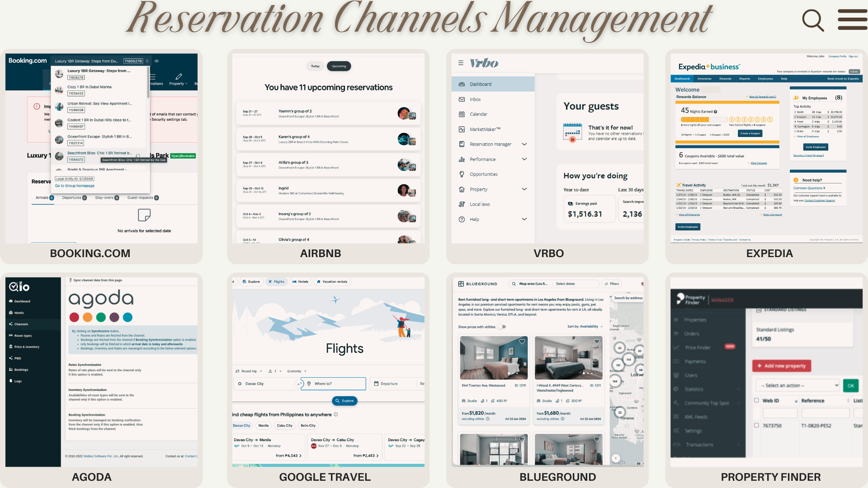Check the checkbox for listing 7673750
Screen dimensions: 868x488
tap(756, 425)
